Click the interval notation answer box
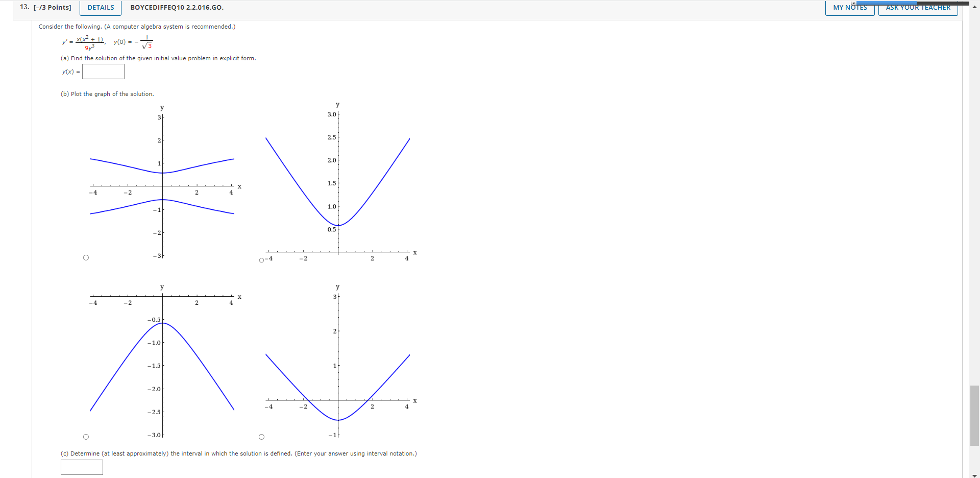The width and height of the screenshot is (980, 478). point(82,467)
